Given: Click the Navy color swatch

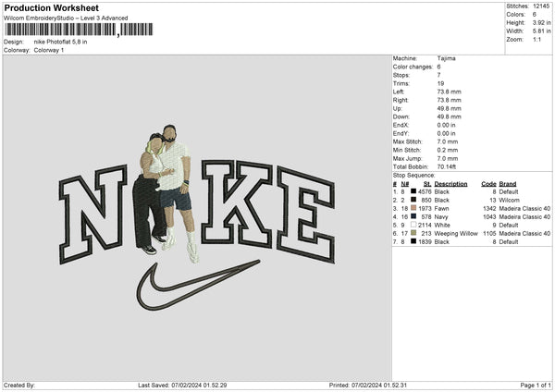Looking at the screenshot, I should pyautogui.click(x=413, y=216).
